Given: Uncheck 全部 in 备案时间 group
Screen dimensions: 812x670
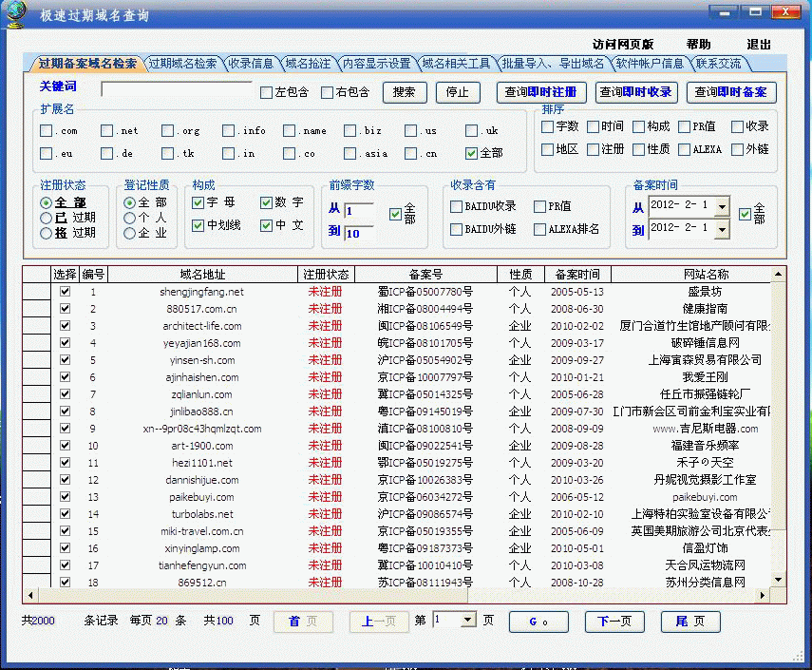Looking at the screenshot, I should click(x=746, y=214).
